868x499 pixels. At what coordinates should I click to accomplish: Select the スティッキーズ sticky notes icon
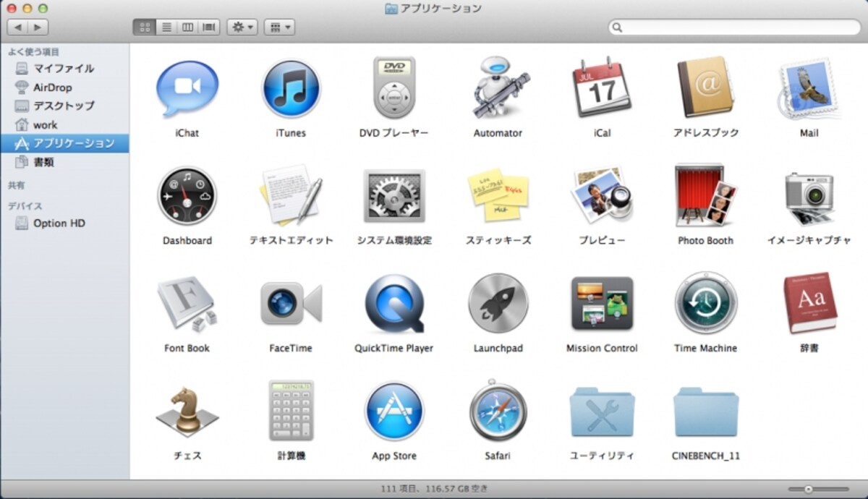498,196
